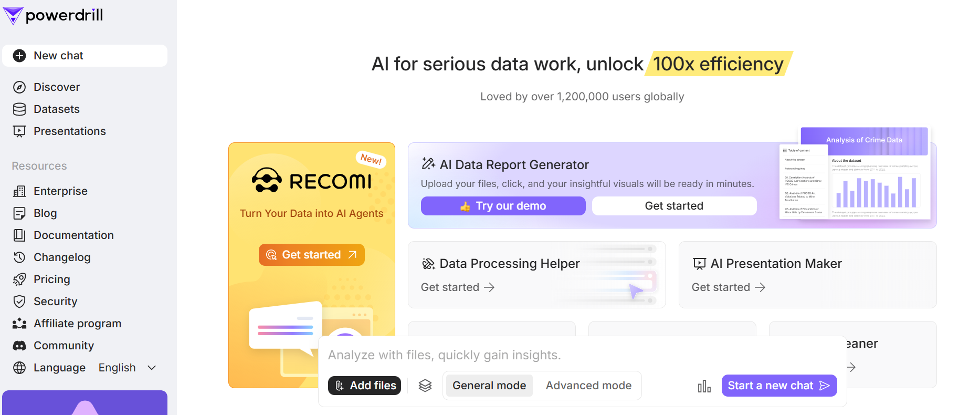Screen dimensions: 980x415
Task: Click the Analysis of Crime Data thumbnail
Action: pos(855,174)
